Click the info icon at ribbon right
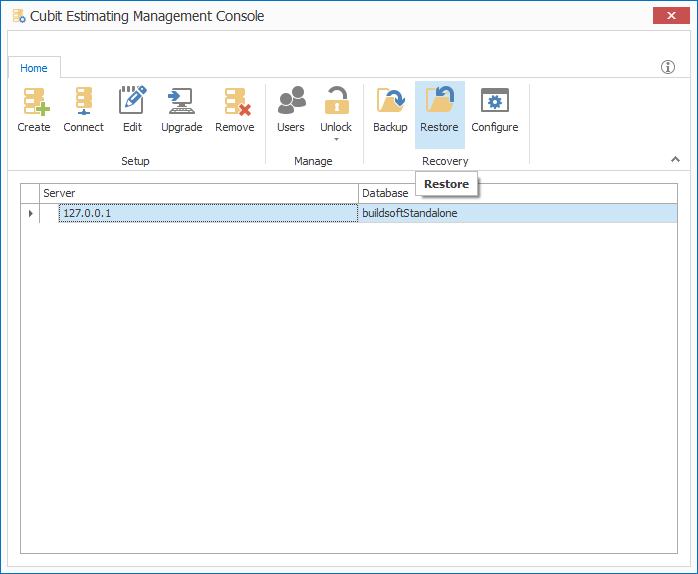The image size is (698, 574). click(668, 67)
